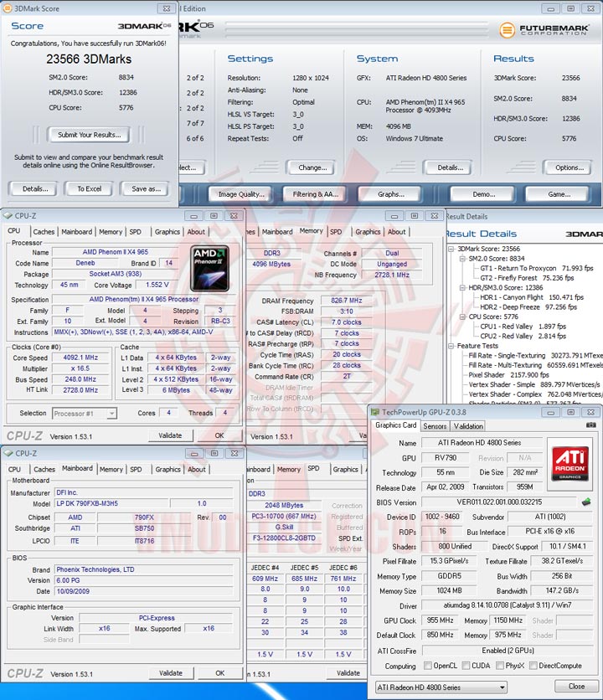Image resolution: width=603 pixels, height=700 pixels.
Task: Click GT2 - Firefly Forest result row
Action: pos(527,278)
